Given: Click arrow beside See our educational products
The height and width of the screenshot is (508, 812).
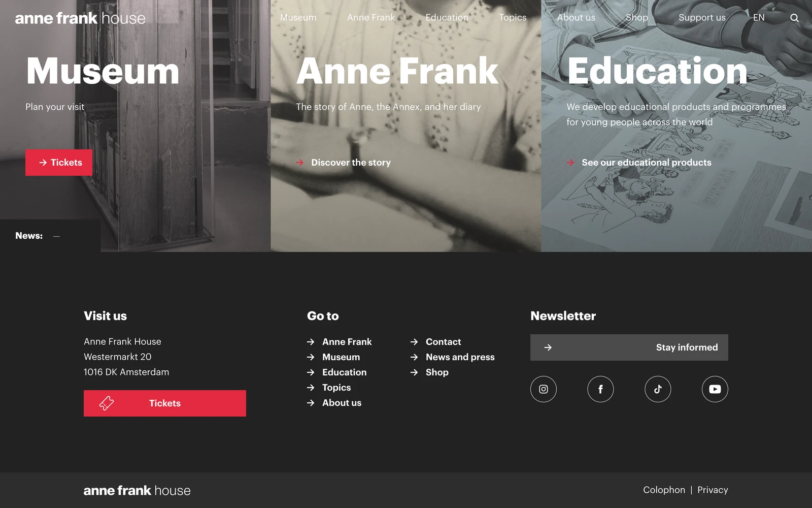Looking at the screenshot, I should 570,163.
